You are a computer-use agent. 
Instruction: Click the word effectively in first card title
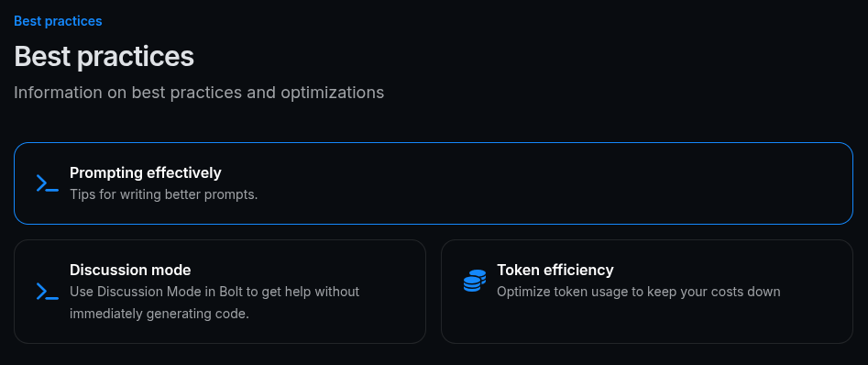point(184,172)
